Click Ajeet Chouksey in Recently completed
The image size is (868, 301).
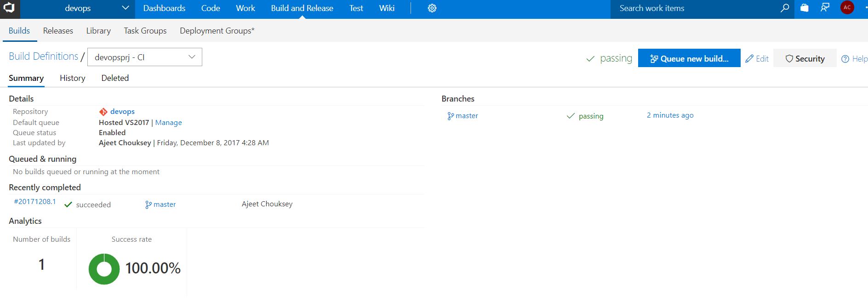267,204
